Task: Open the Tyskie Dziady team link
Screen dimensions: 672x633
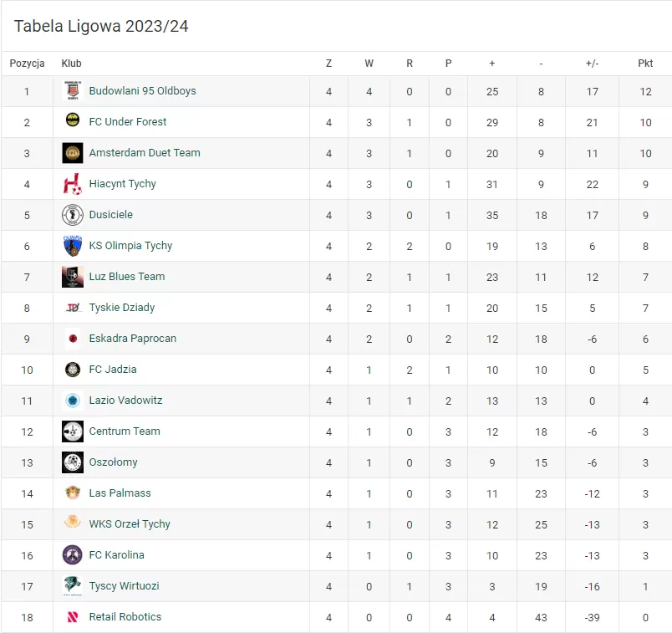Action: pyautogui.click(x=122, y=308)
